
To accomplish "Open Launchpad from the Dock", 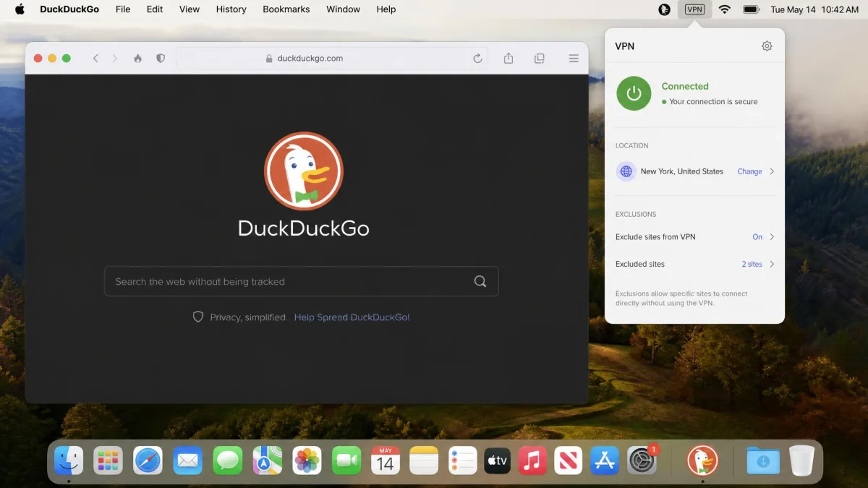I will pyautogui.click(x=108, y=460).
